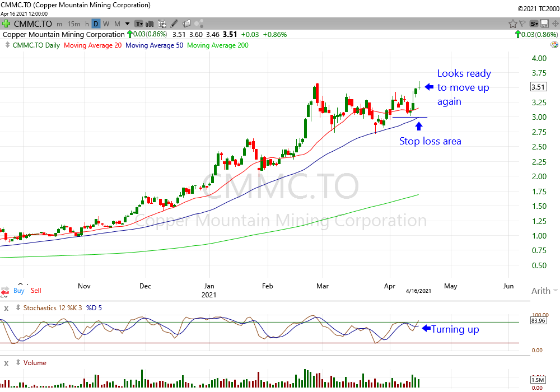Switch to the Monthly (M) timeframe
Viewport: 560px width, 392px height.
(117, 24)
